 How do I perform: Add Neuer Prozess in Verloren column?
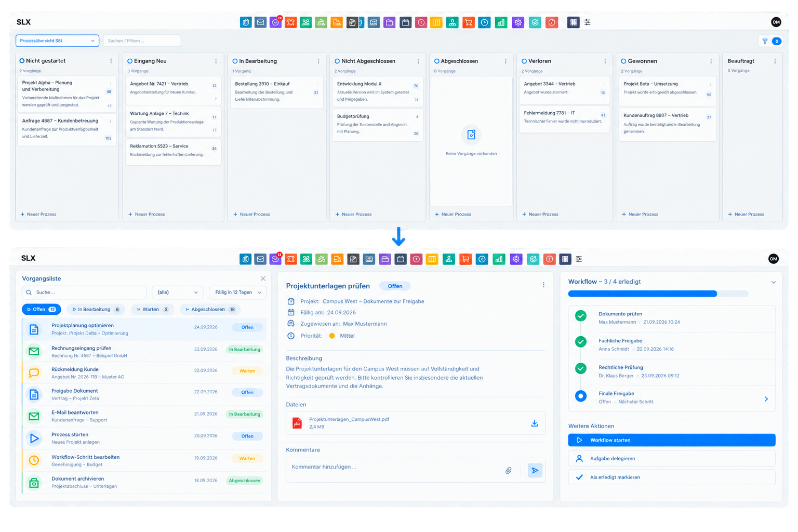(540, 214)
